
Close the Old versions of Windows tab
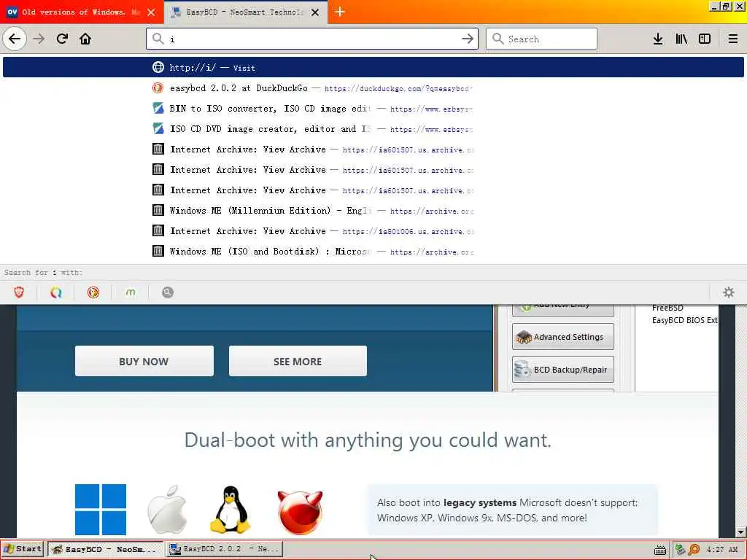[x=151, y=12]
